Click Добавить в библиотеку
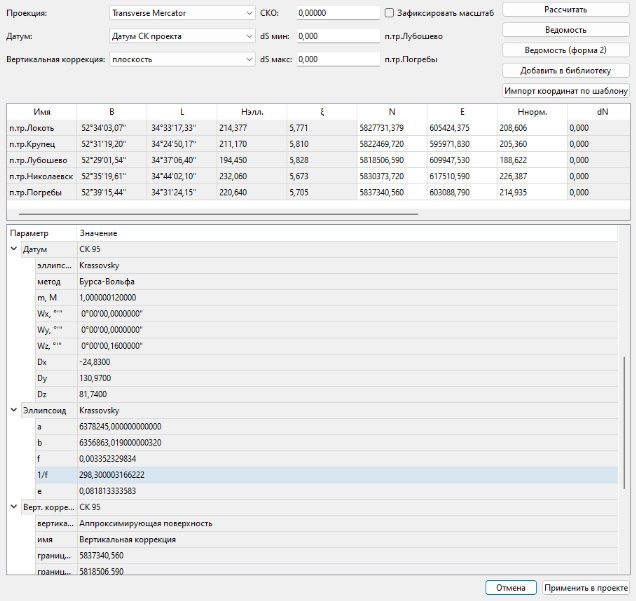 pos(565,71)
